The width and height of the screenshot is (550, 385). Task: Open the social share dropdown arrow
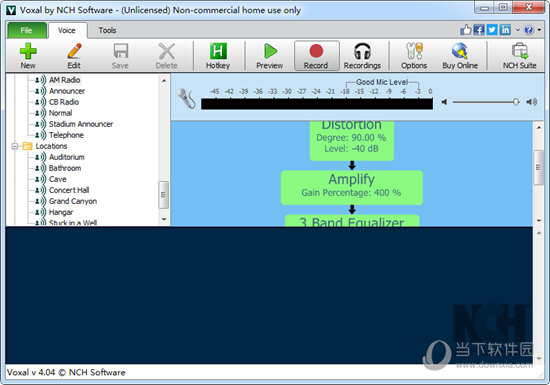[x=518, y=30]
